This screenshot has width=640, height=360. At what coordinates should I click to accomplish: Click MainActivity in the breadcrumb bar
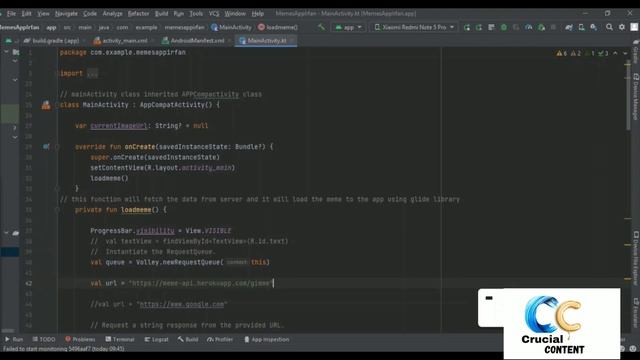[231, 27]
